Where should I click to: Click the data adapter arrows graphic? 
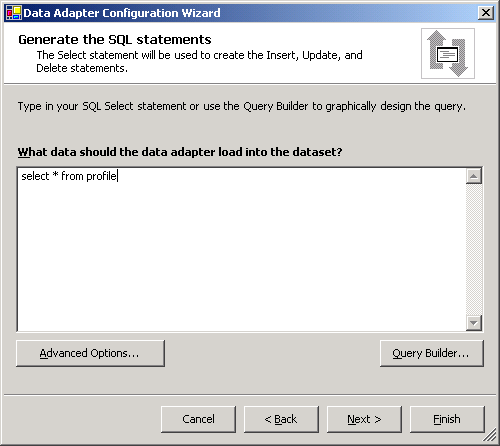[448, 53]
